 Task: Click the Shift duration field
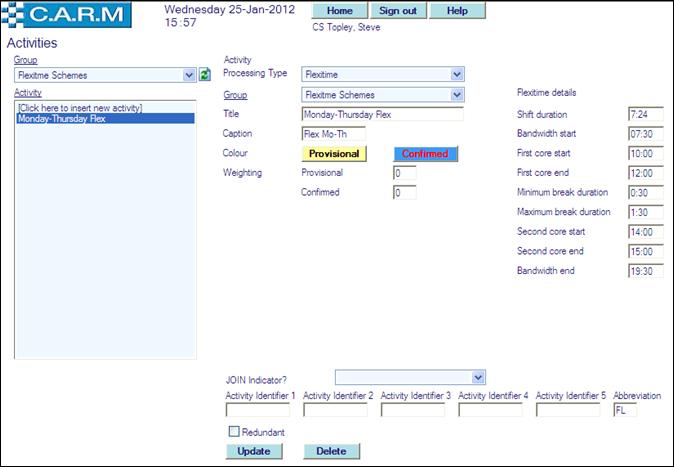tap(646, 115)
